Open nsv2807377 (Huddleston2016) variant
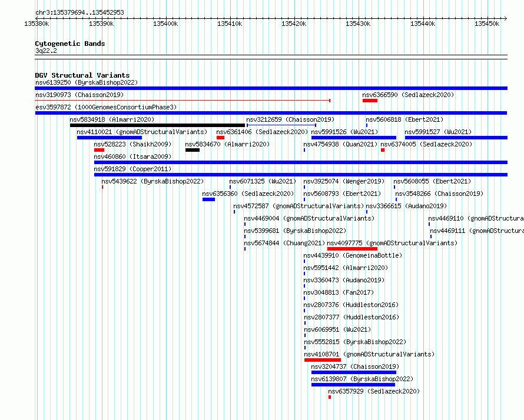The height and width of the screenshot is (420, 524). point(351,317)
